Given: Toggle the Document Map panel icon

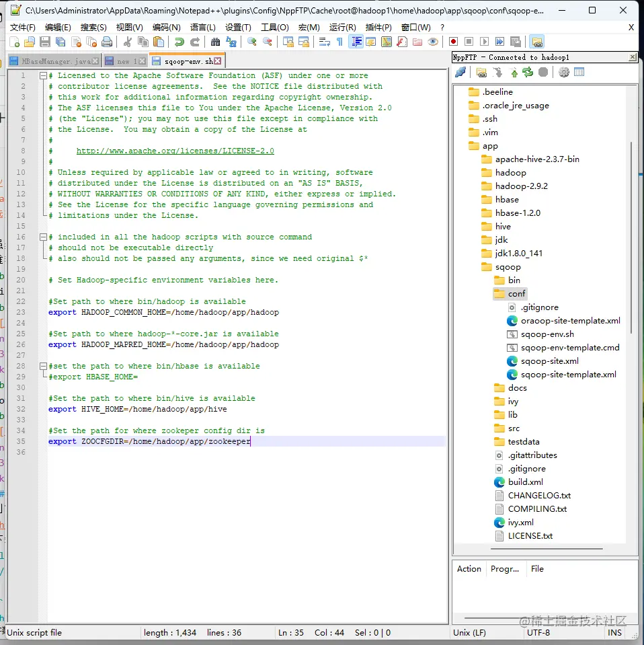Looking at the screenshot, I should (x=387, y=42).
